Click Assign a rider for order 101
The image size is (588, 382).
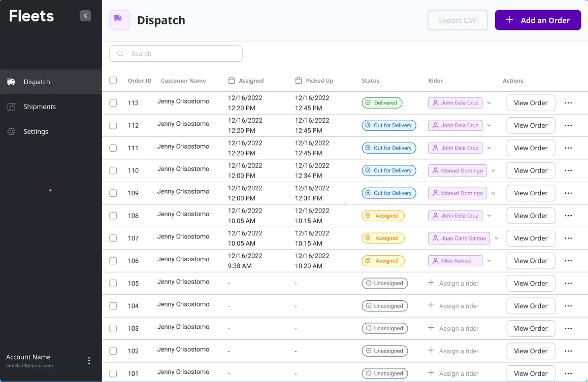pyautogui.click(x=453, y=373)
